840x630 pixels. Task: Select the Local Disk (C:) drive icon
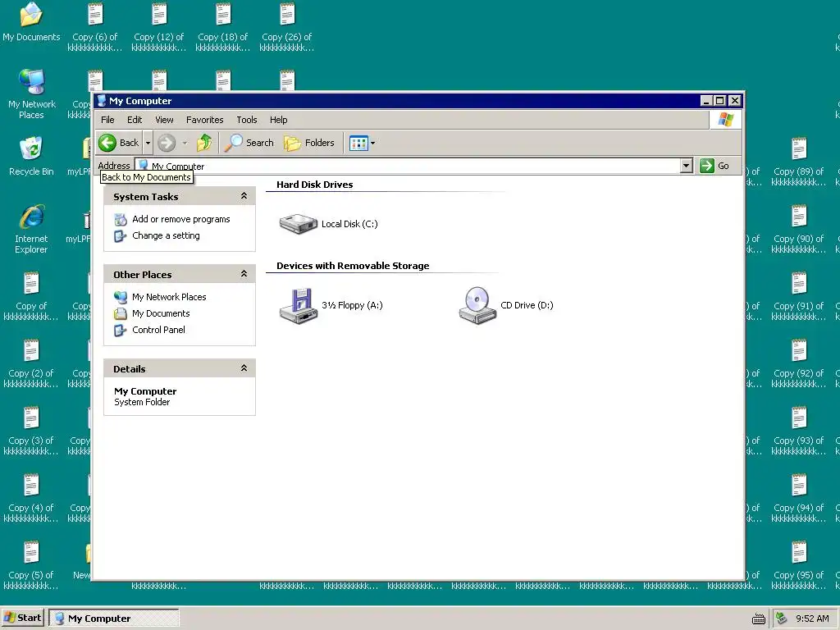click(299, 223)
